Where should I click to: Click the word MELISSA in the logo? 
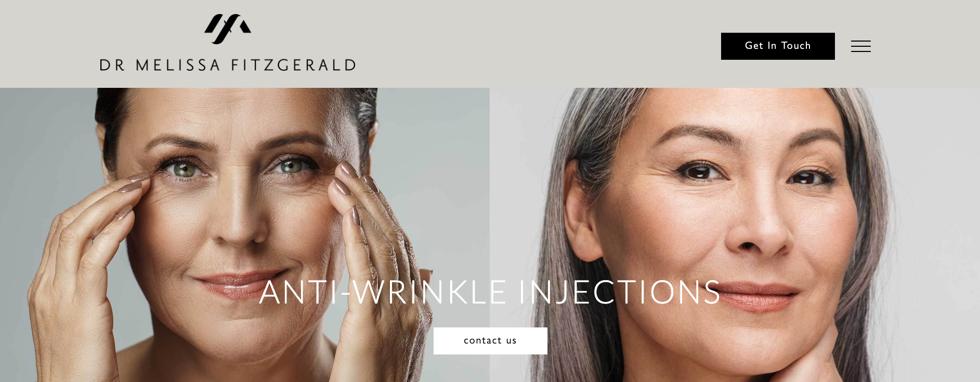(178, 65)
